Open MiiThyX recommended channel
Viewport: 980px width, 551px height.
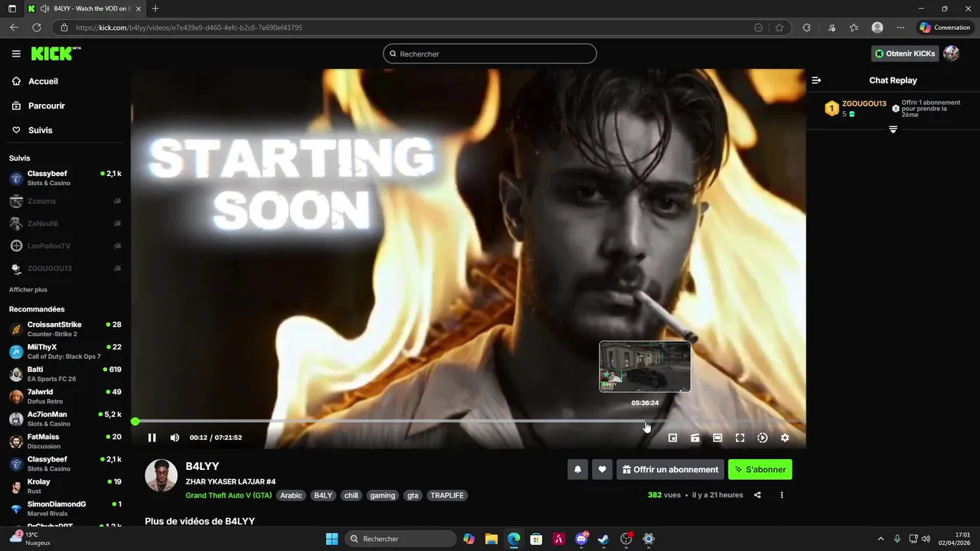(64, 351)
